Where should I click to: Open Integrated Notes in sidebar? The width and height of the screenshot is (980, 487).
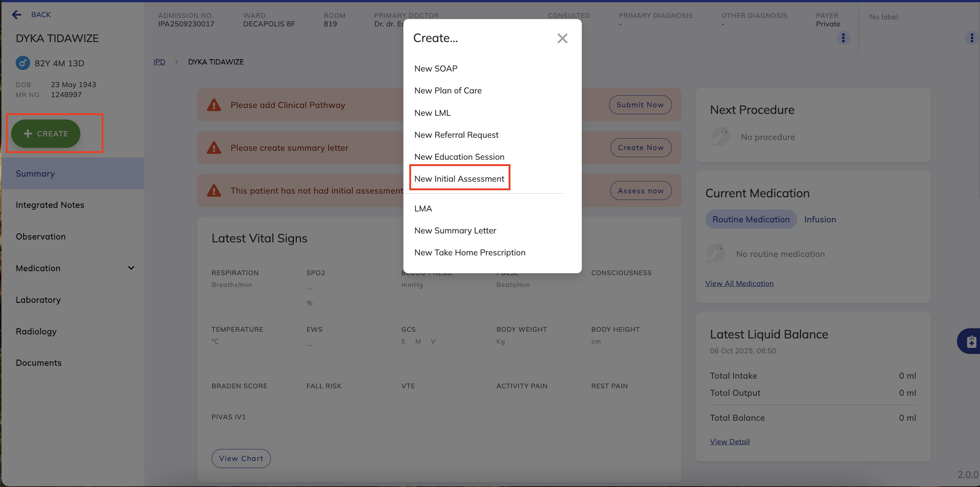(50, 205)
